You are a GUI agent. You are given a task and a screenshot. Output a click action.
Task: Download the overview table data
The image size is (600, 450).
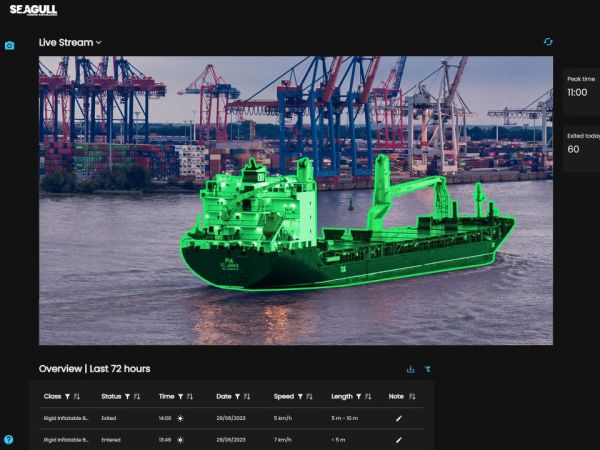pos(410,369)
